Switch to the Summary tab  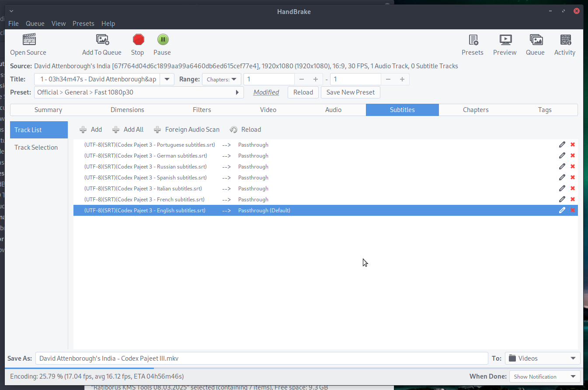48,110
